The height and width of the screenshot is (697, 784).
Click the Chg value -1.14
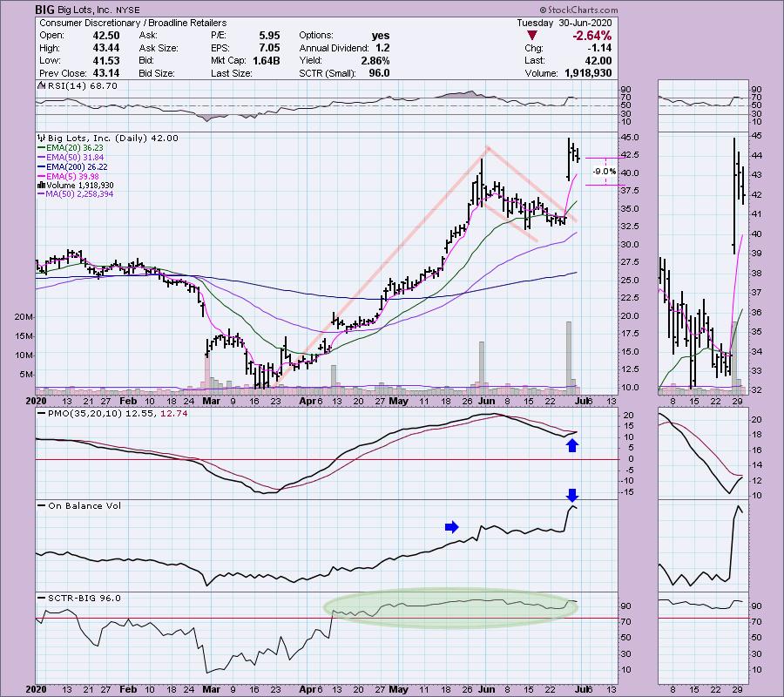tap(599, 48)
